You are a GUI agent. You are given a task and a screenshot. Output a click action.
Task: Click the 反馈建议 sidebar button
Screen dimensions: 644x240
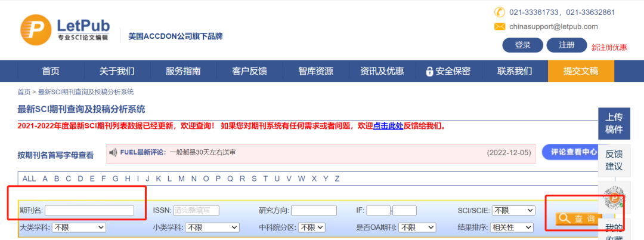[x=614, y=160]
